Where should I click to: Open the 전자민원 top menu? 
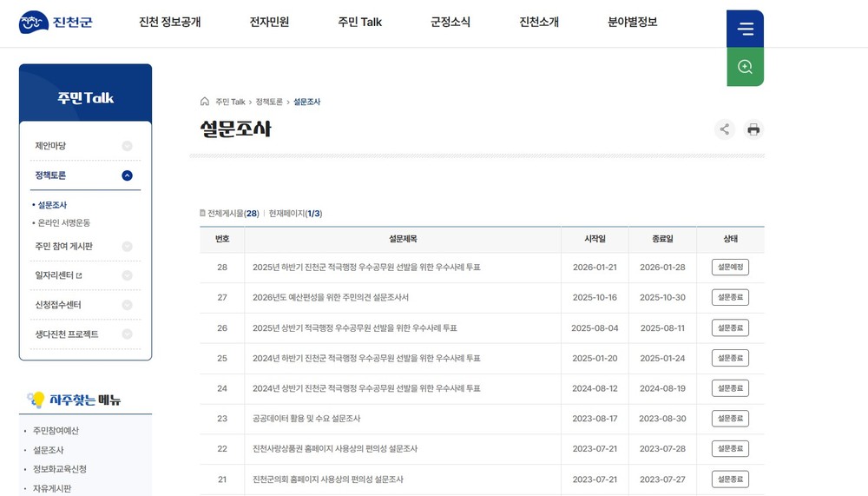(x=269, y=23)
